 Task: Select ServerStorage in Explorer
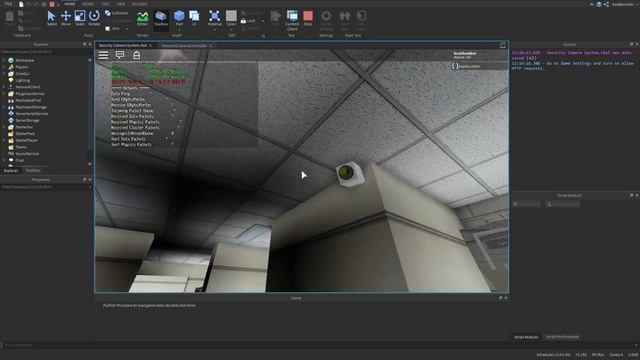pos(27,120)
